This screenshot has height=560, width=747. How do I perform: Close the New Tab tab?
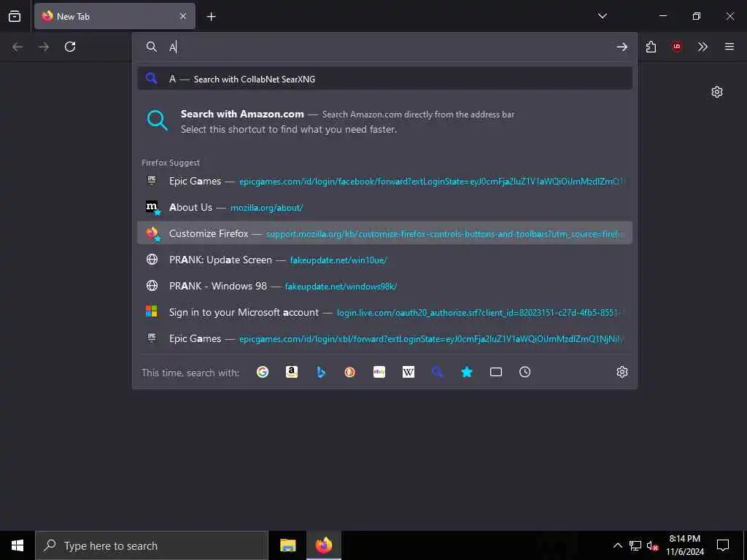[183, 16]
